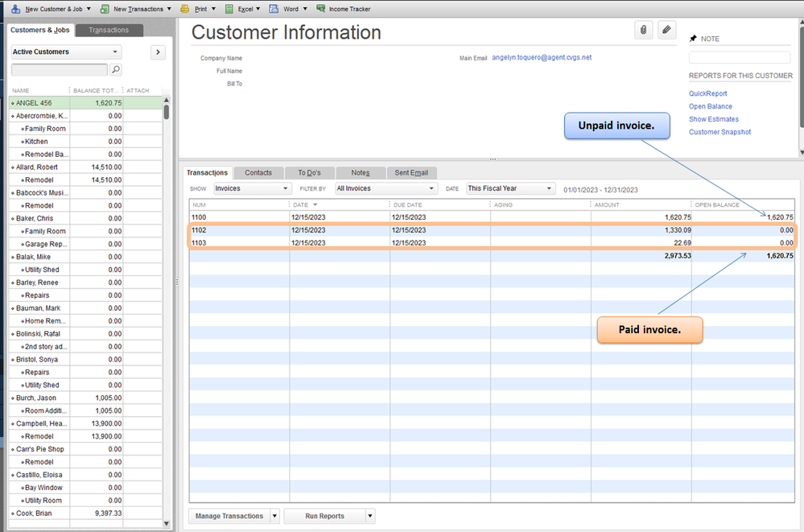
Task: Select Bristol, Sonya customer
Action: click(x=85, y=359)
